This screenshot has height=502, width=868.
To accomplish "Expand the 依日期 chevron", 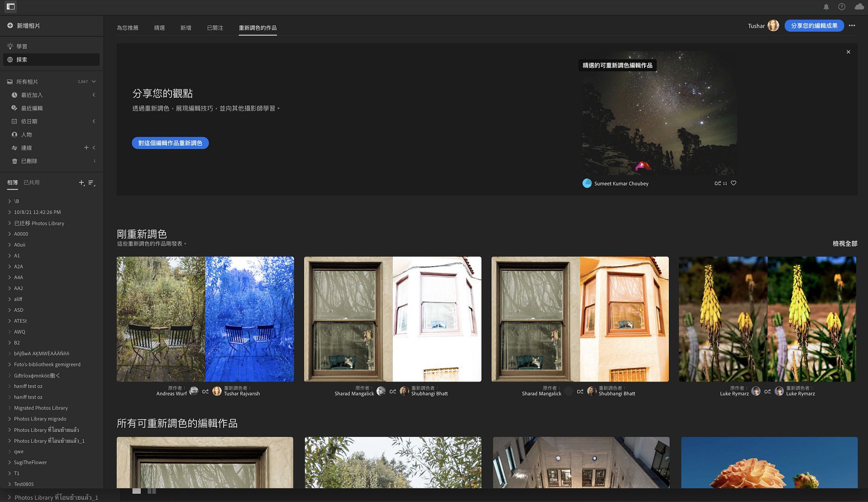I will [94, 121].
